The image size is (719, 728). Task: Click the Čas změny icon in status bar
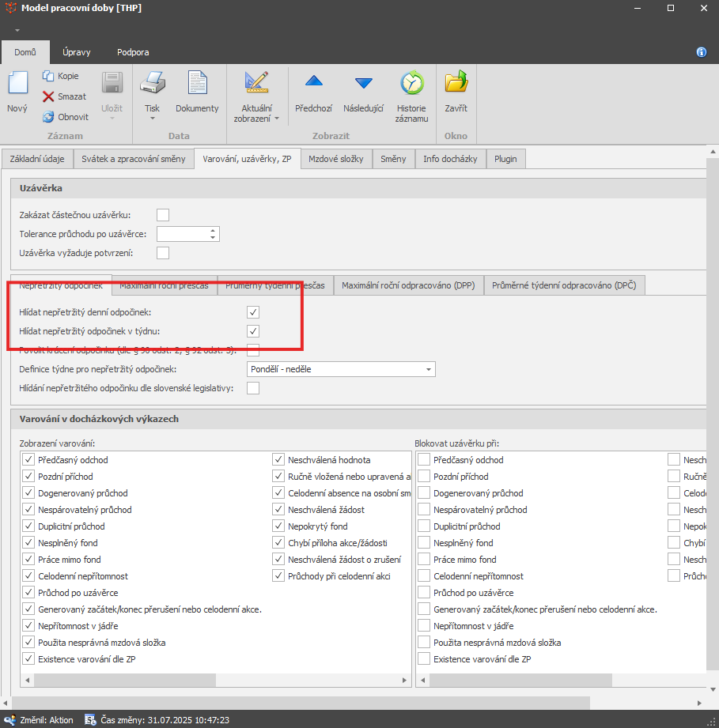[90, 720]
